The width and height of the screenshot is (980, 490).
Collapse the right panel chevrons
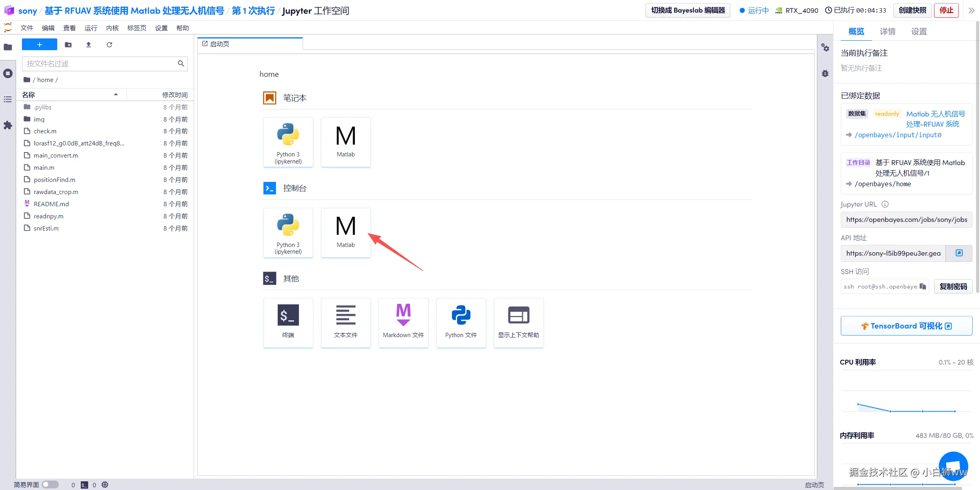click(x=971, y=11)
